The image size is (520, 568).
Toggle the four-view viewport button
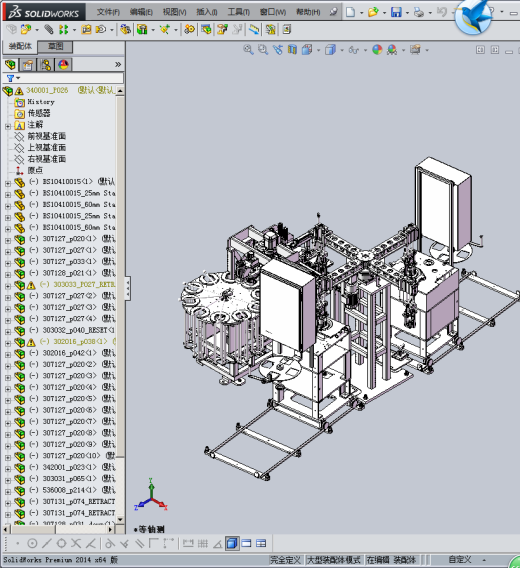click(x=261, y=543)
